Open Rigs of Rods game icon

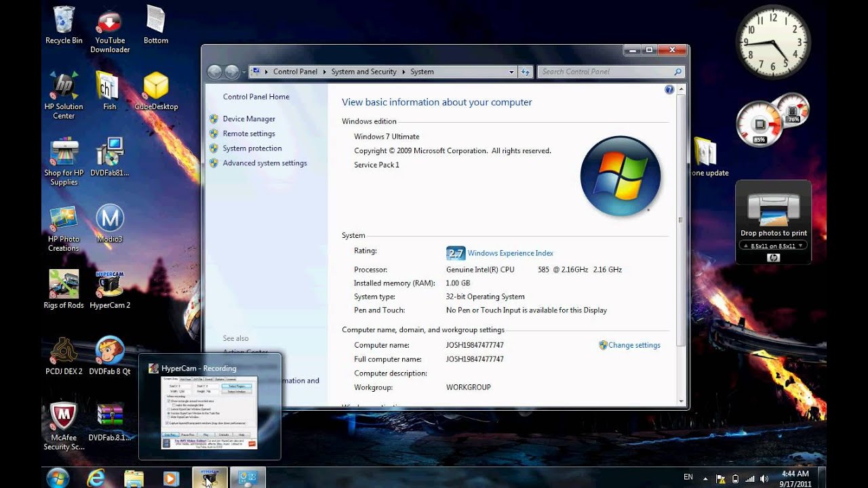point(64,289)
